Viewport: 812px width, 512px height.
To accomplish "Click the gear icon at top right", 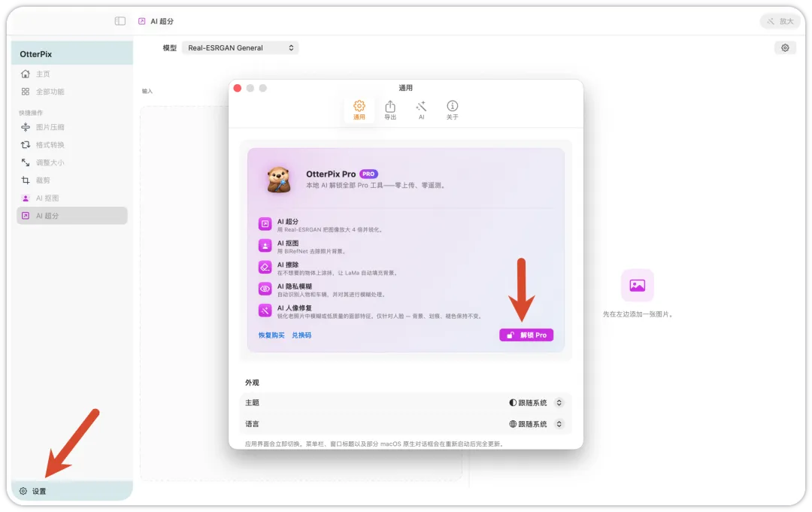I will (x=785, y=47).
